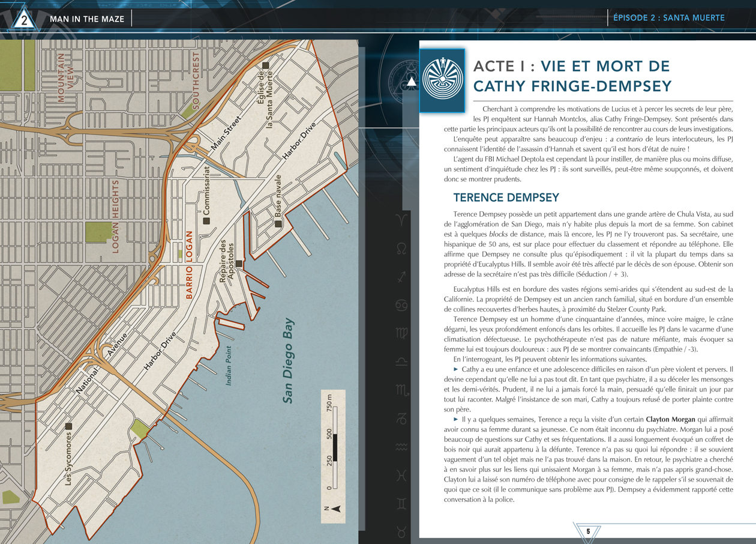The height and width of the screenshot is (544, 756).
Task: Click the Église de la Santa Muerte marker
Action: [265, 65]
